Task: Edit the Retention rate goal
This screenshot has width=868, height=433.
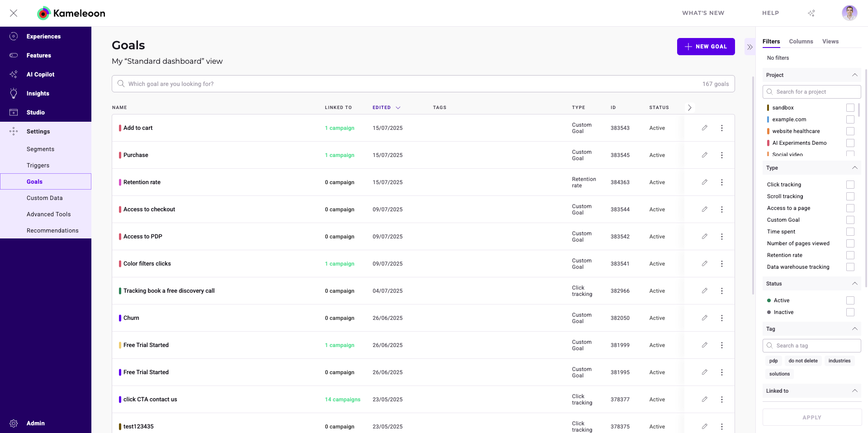Action: pyautogui.click(x=704, y=182)
